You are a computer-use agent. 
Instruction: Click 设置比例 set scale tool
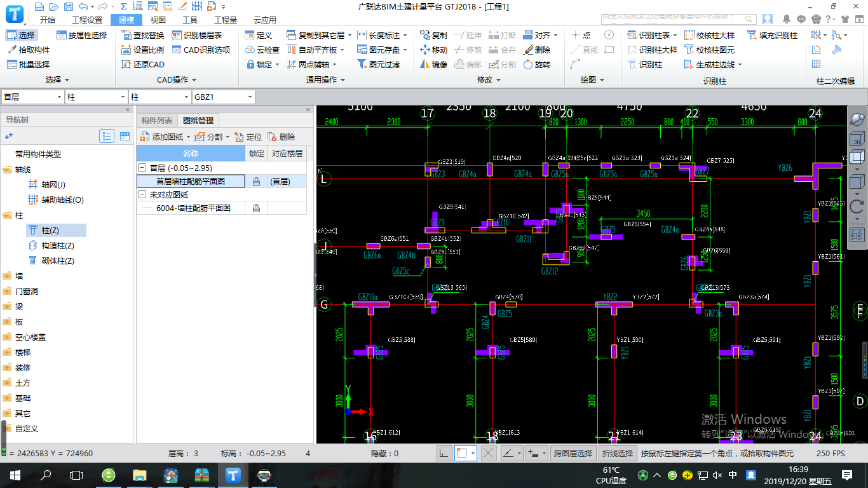tap(143, 50)
